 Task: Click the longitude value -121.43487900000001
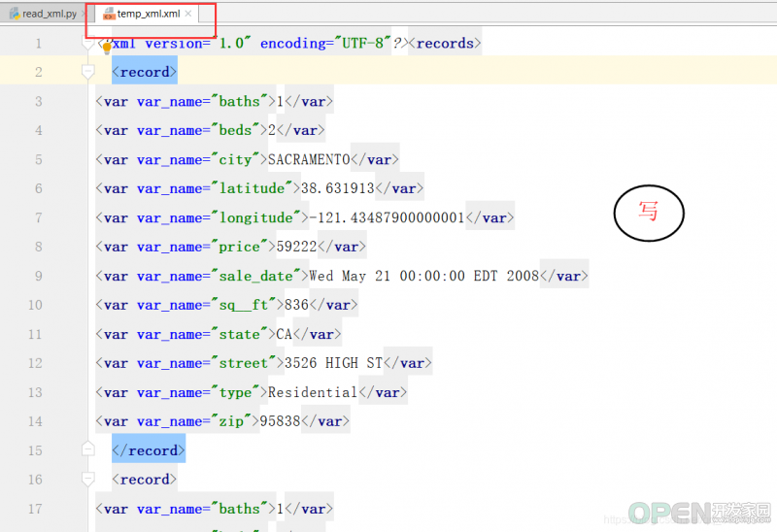[x=387, y=217]
